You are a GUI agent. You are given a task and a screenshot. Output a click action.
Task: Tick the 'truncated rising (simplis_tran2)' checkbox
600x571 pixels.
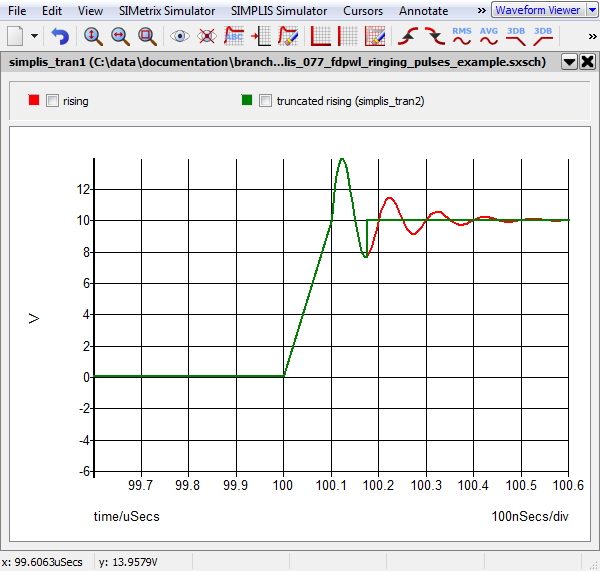(x=266, y=101)
